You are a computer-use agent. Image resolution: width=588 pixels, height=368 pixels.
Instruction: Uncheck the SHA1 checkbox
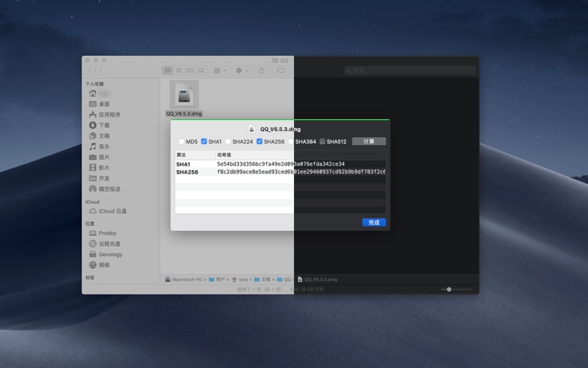pyautogui.click(x=204, y=141)
